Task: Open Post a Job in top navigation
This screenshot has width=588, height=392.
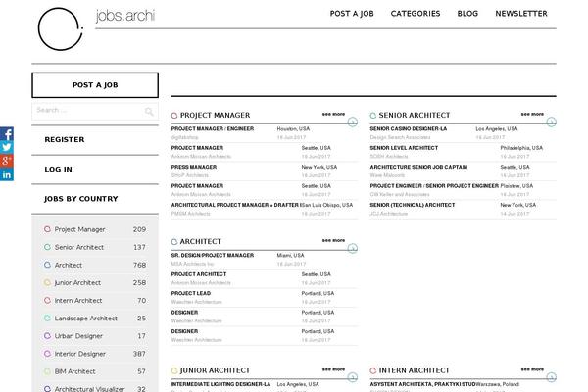Action: pyautogui.click(x=352, y=14)
